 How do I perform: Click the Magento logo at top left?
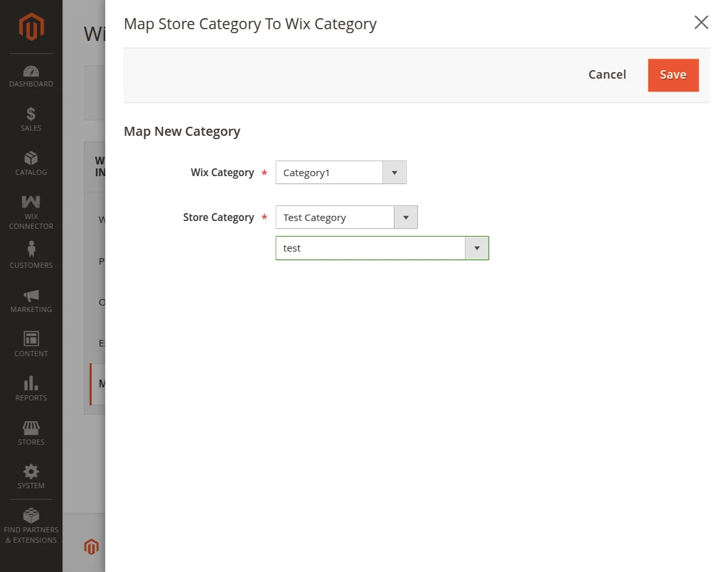[31, 26]
